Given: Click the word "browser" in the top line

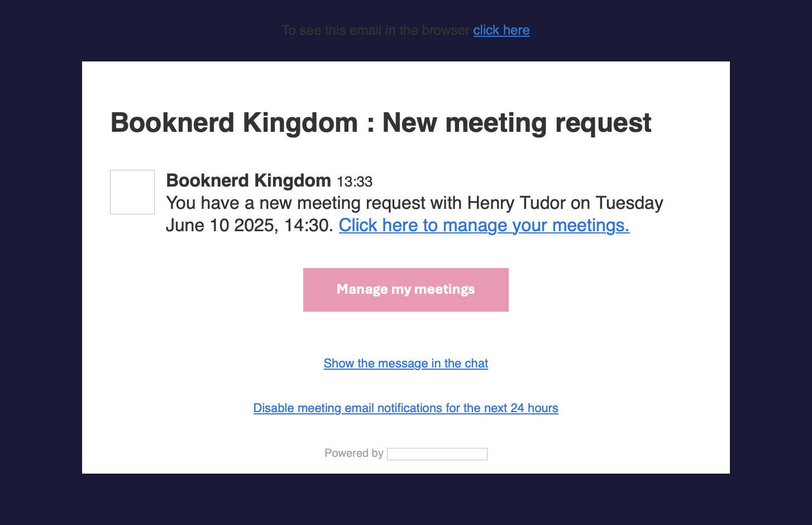Looking at the screenshot, I should click(x=445, y=30).
